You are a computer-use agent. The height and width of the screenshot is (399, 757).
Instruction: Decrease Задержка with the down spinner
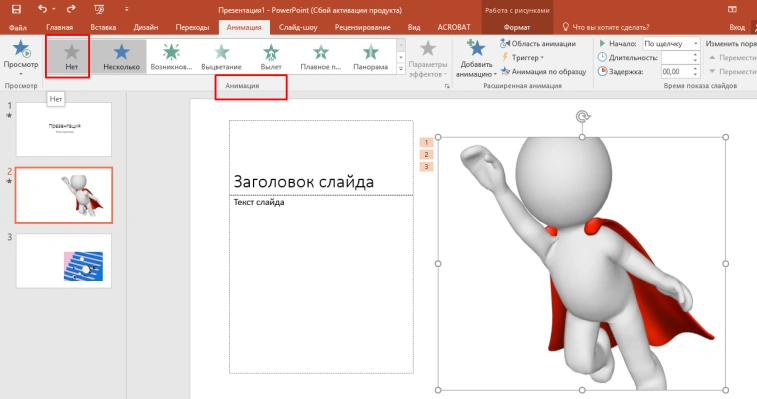click(695, 74)
